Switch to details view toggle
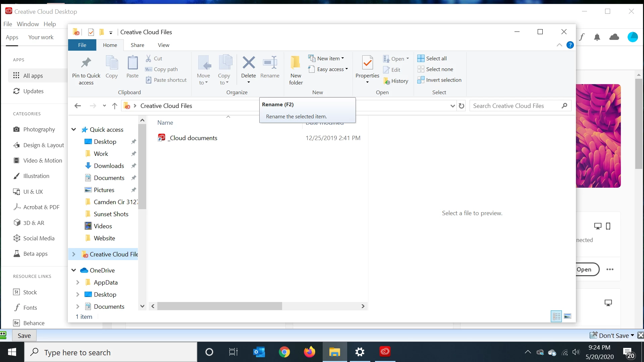The height and width of the screenshot is (362, 644). tap(556, 316)
